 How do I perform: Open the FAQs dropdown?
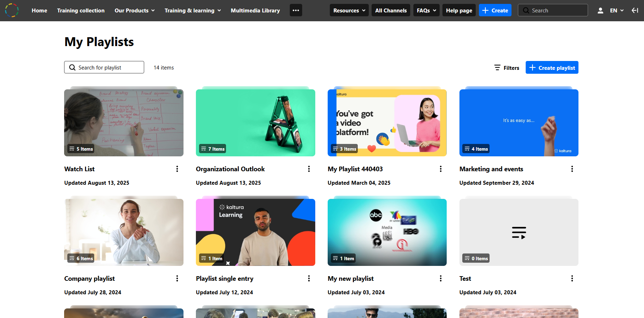click(426, 10)
